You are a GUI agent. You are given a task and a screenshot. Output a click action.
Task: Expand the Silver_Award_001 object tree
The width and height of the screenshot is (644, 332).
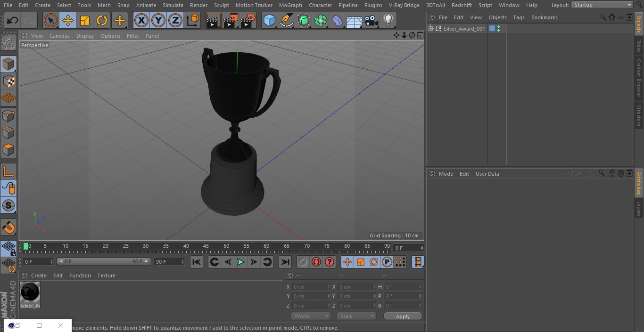pos(430,28)
